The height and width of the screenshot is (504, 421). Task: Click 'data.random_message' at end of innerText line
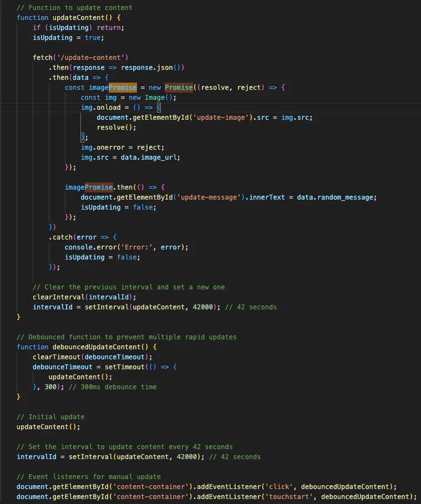click(x=335, y=197)
